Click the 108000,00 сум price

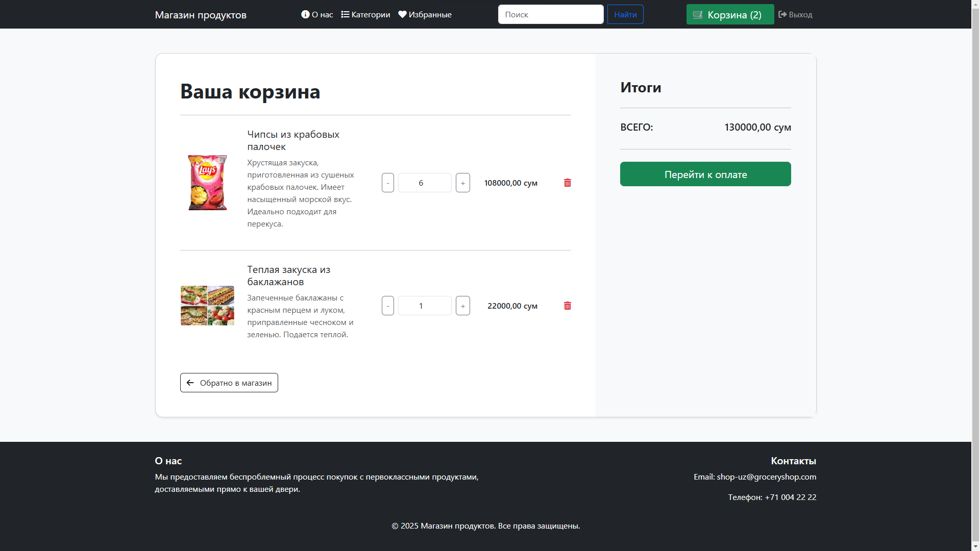click(511, 183)
